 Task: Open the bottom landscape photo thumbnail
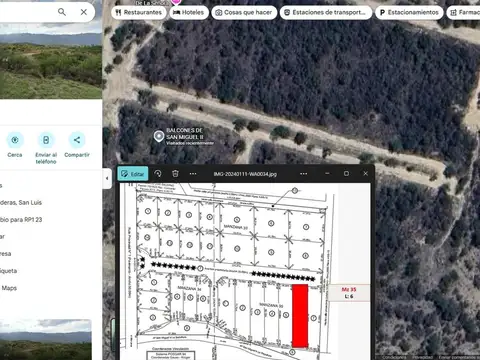[x=46, y=339]
